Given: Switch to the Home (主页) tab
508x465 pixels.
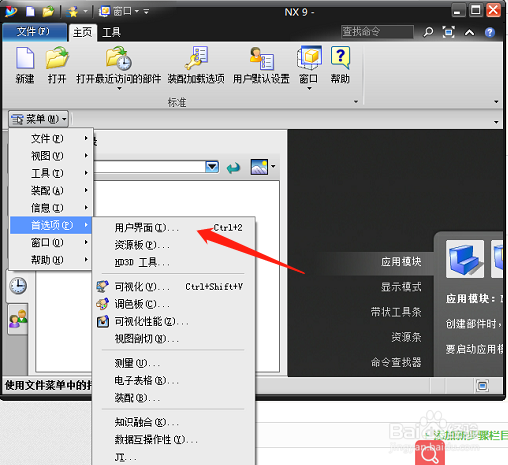Looking at the screenshot, I should click(x=83, y=32).
